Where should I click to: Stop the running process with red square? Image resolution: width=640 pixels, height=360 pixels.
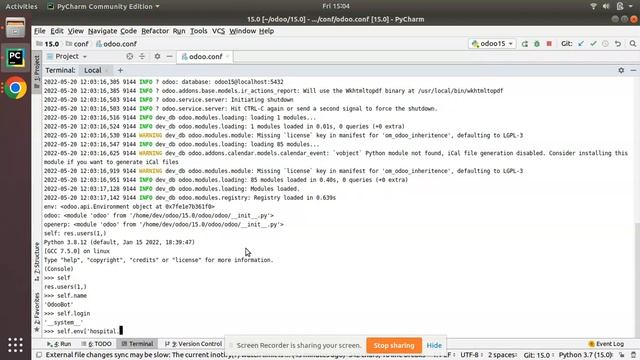coord(549,44)
